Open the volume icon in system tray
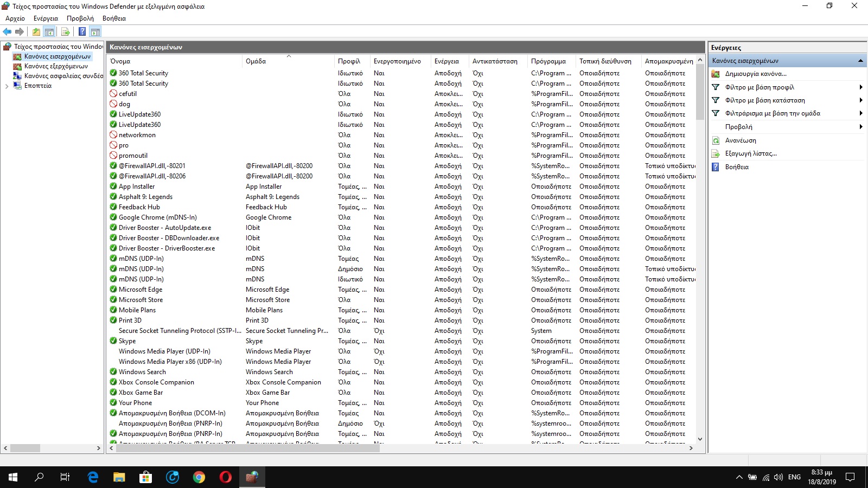This screenshot has height=488, width=868. click(778, 477)
